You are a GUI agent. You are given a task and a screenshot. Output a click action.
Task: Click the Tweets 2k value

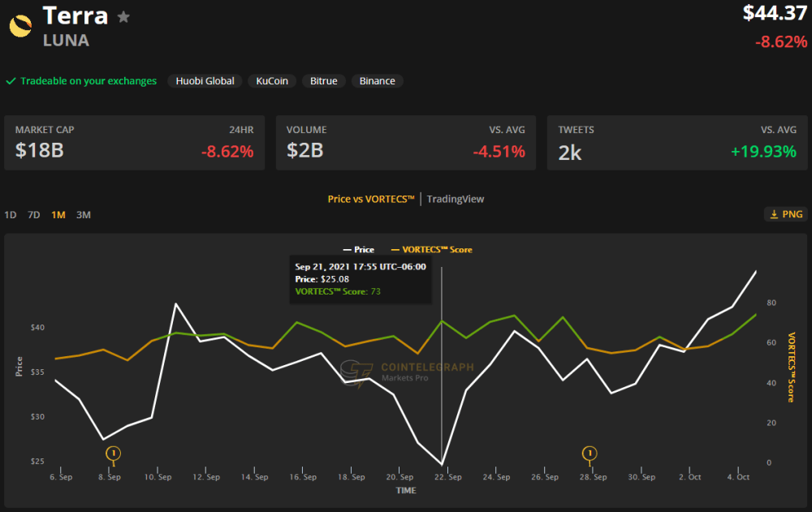pyautogui.click(x=570, y=153)
